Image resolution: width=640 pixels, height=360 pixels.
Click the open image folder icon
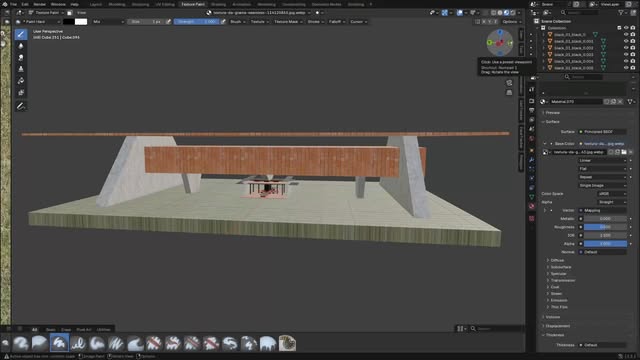click(x=624, y=152)
